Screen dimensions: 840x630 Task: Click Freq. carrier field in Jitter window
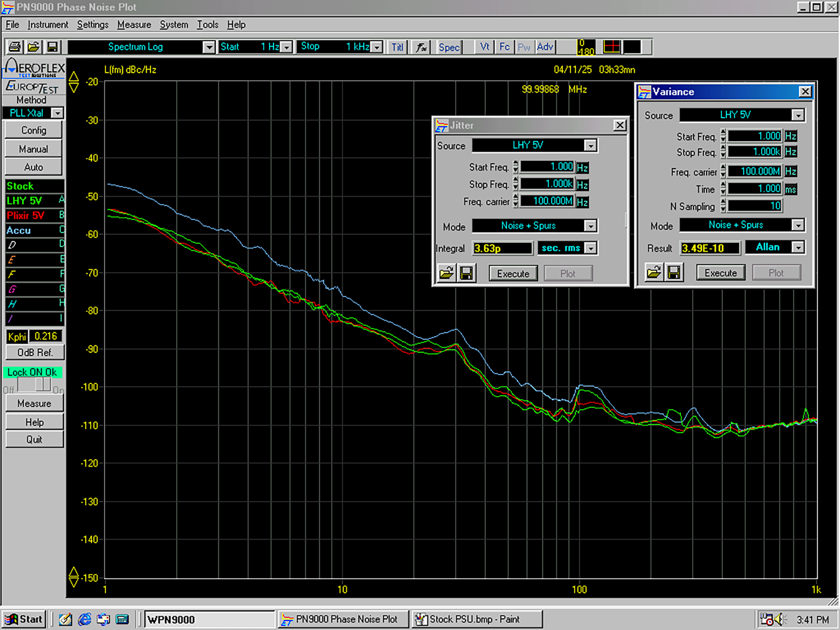pyautogui.click(x=547, y=201)
